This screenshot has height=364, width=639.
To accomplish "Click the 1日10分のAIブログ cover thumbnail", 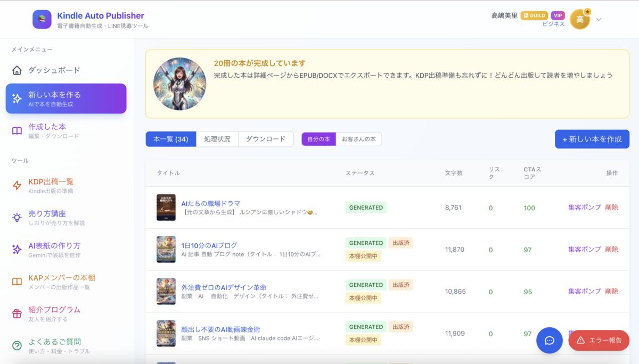I will 166,249.
